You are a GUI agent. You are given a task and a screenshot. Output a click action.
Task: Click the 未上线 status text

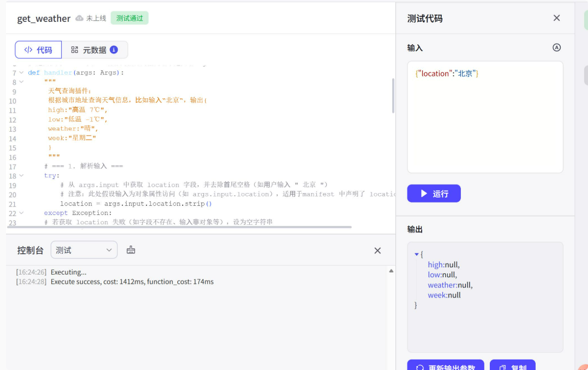coord(96,18)
